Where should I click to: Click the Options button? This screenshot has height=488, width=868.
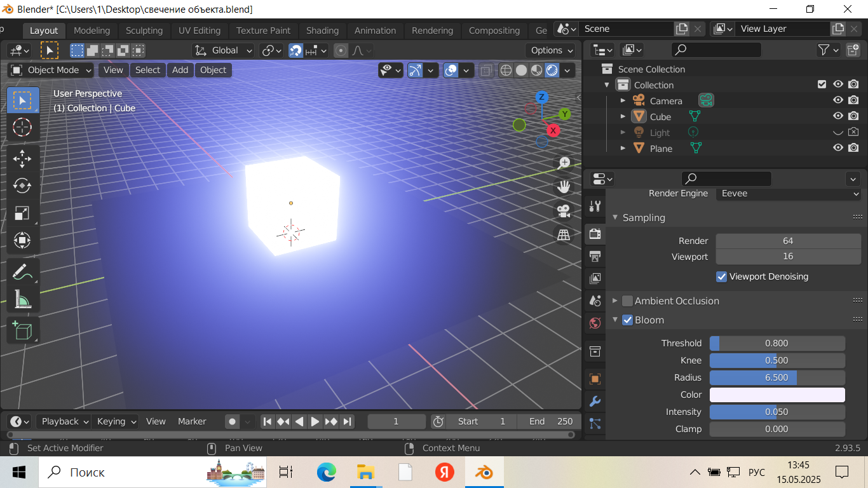(x=550, y=50)
